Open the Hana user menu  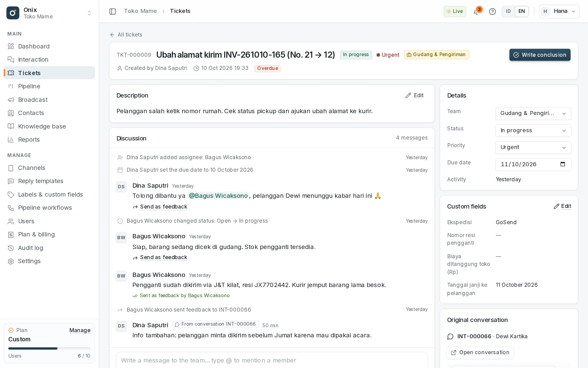coord(559,11)
